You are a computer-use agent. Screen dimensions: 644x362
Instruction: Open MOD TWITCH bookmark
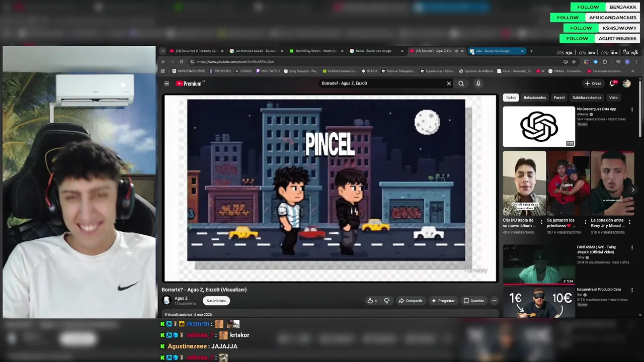point(268,71)
